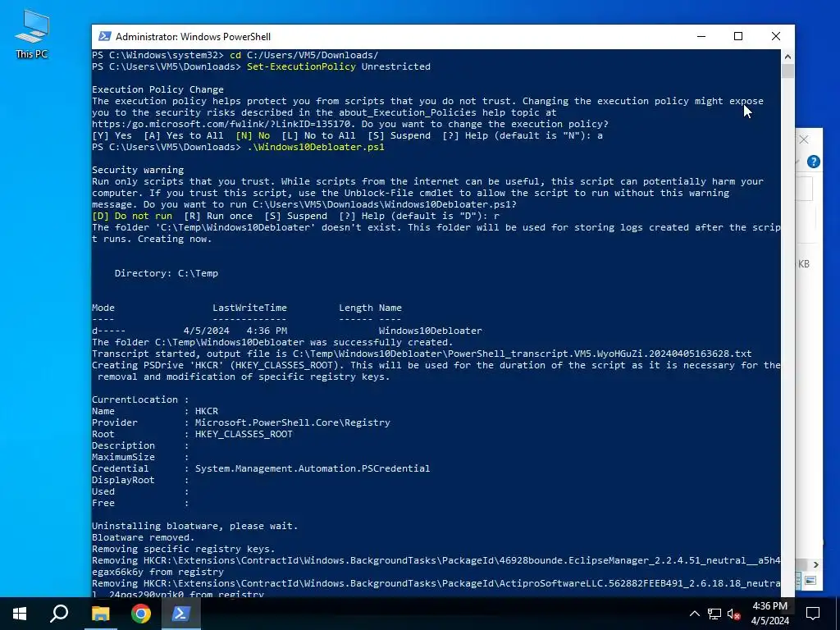Viewport: 840px width, 630px height.
Task: Open the Windows Start menu
Action: coord(20,614)
